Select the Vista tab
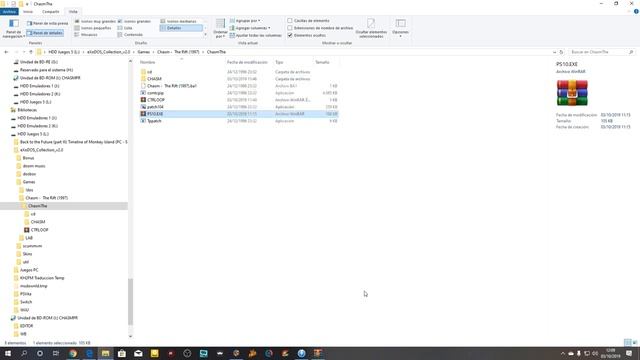640x360 pixels. (x=73, y=11)
